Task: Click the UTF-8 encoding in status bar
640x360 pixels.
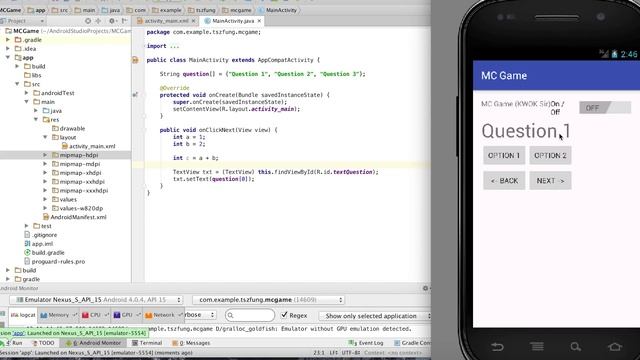Action: click(x=351, y=353)
